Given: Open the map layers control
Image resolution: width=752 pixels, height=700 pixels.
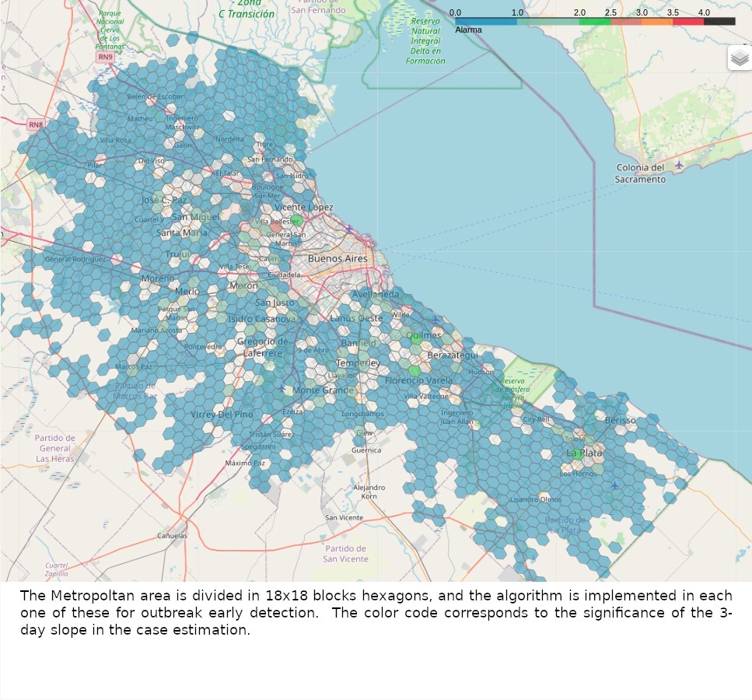Looking at the screenshot, I should point(739,58).
